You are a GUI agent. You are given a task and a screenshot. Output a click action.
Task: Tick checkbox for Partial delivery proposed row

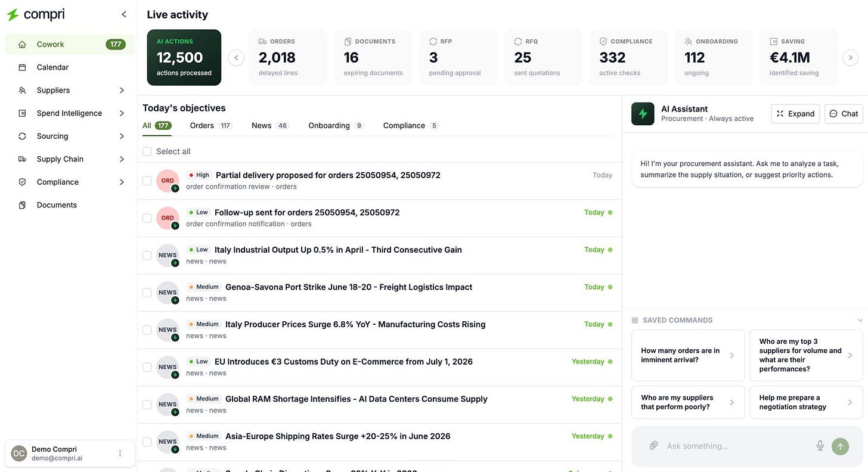point(147,181)
